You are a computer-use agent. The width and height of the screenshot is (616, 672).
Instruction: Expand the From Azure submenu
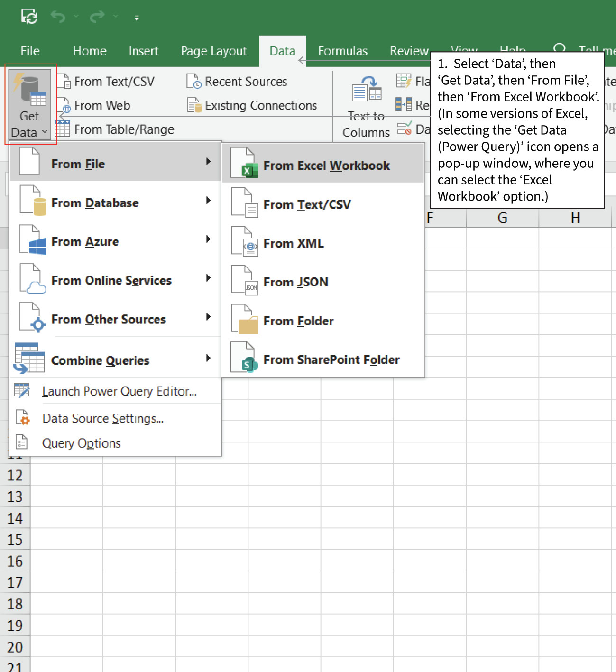click(85, 241)
